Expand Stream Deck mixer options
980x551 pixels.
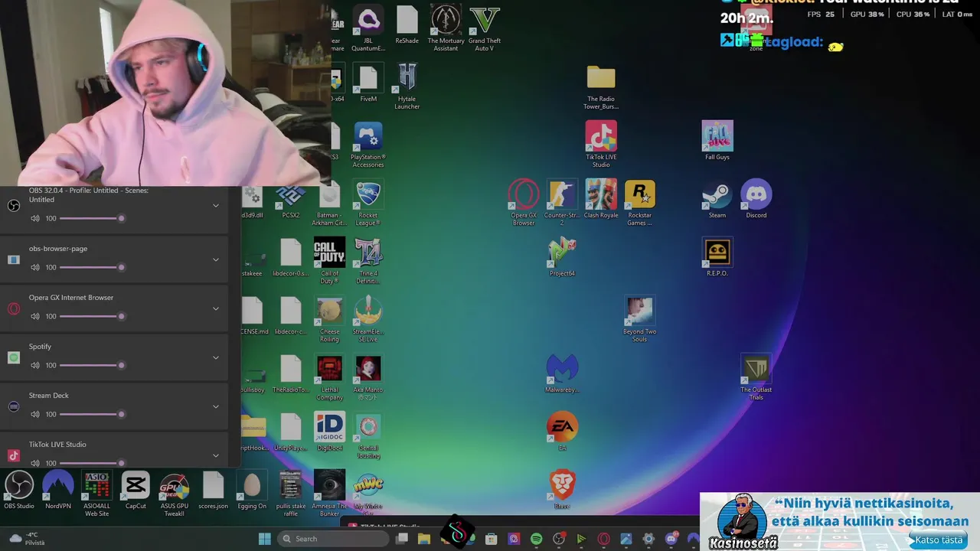(216, 406)
